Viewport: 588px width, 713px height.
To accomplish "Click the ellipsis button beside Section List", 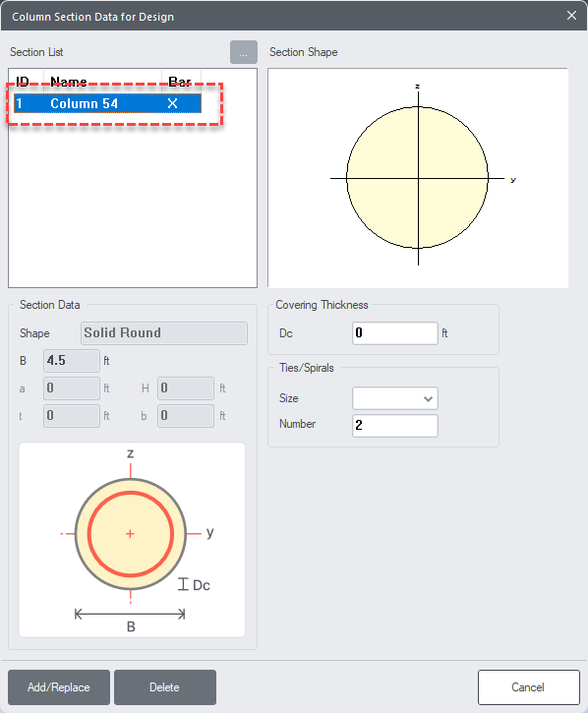I will click(243, 52).
